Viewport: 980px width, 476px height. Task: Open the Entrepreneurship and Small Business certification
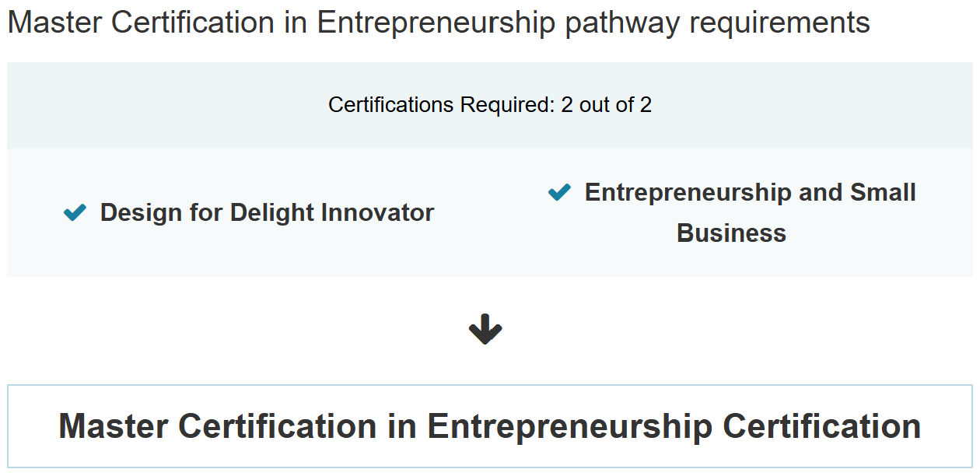[750, 193]
